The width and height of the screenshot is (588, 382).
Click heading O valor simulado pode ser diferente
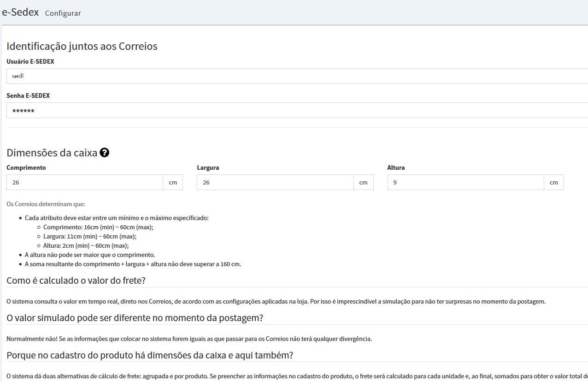[135, 318]
